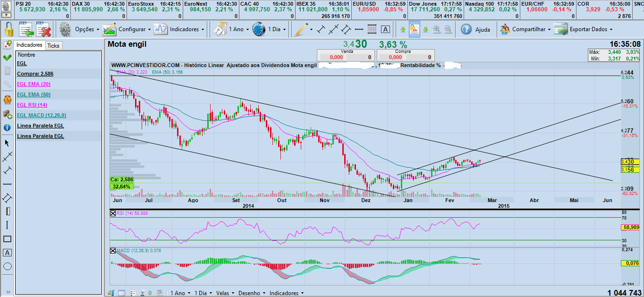Click the alarm clock icon in left sidebar
Image resolution: width=644 pixels, height=297 pixels.
pyautogui.click(x=7, y=100)
